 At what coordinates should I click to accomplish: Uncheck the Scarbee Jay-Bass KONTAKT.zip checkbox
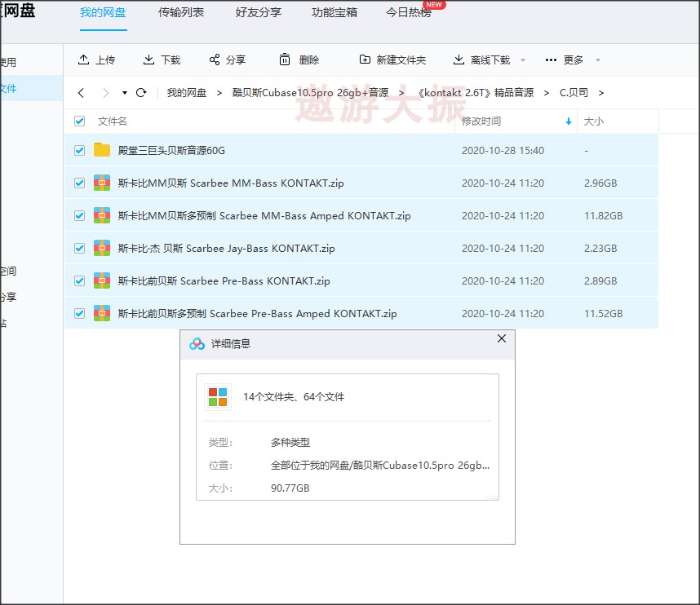pyautogui.click(x=79, y=248)
